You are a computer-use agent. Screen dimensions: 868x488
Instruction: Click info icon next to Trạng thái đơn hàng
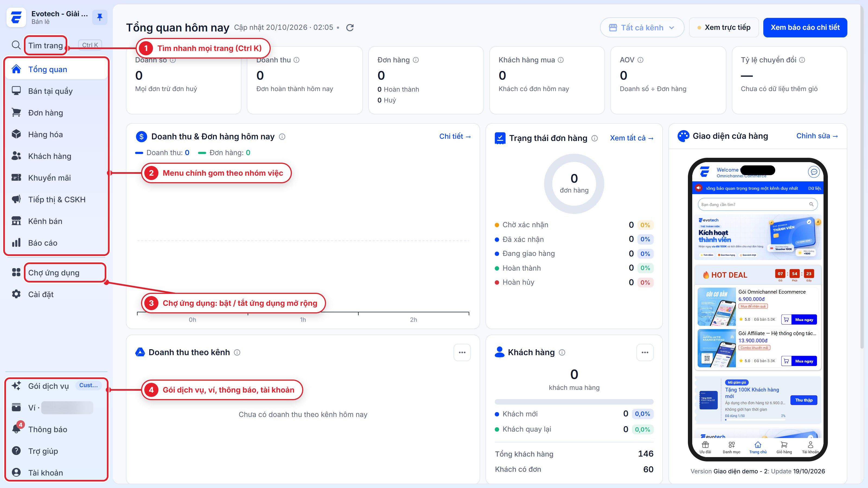pyautogui.click(x=595, y=139)
